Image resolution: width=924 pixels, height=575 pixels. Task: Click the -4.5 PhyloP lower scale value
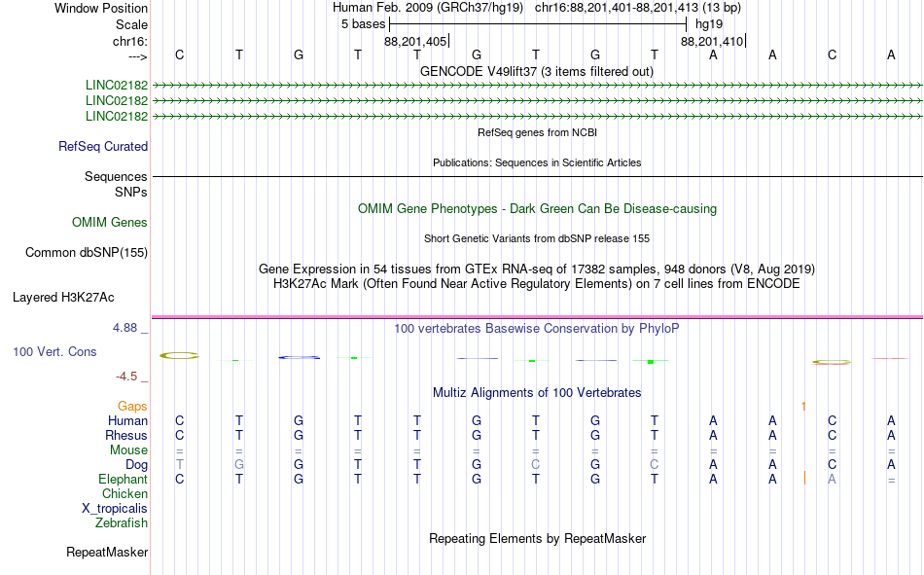click(126, 377)
